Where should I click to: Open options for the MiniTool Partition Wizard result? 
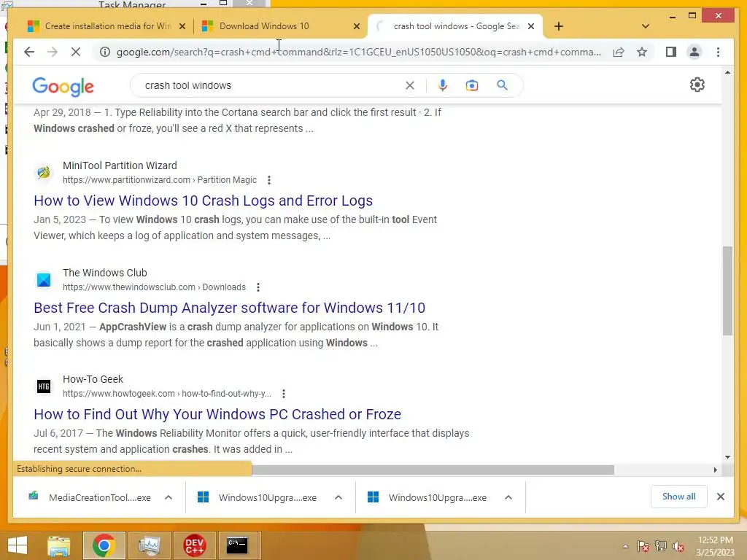click(269, 180)
